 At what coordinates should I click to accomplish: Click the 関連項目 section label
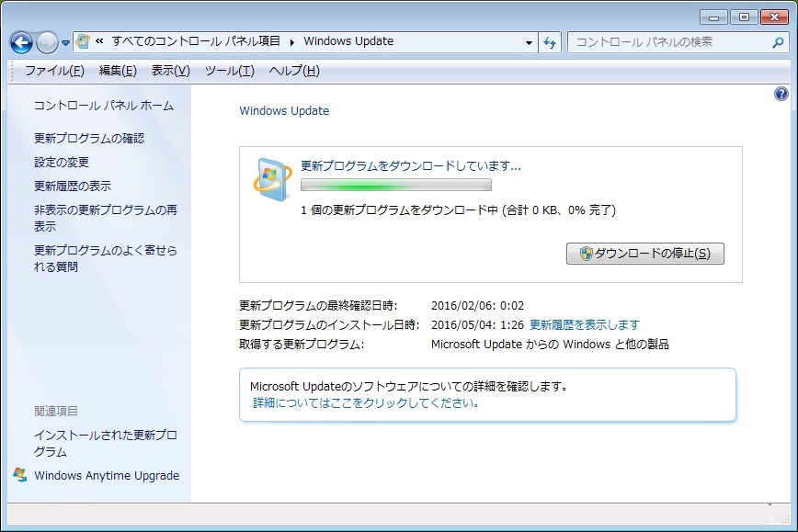[56, 411]
